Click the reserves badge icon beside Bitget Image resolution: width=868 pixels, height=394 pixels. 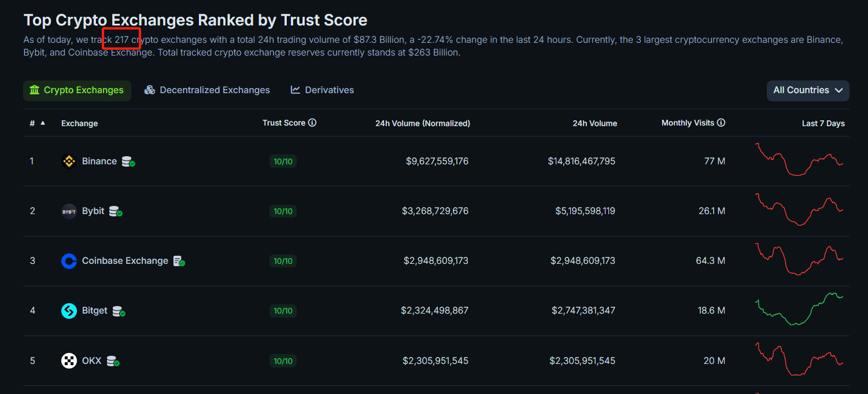(119, 311)
